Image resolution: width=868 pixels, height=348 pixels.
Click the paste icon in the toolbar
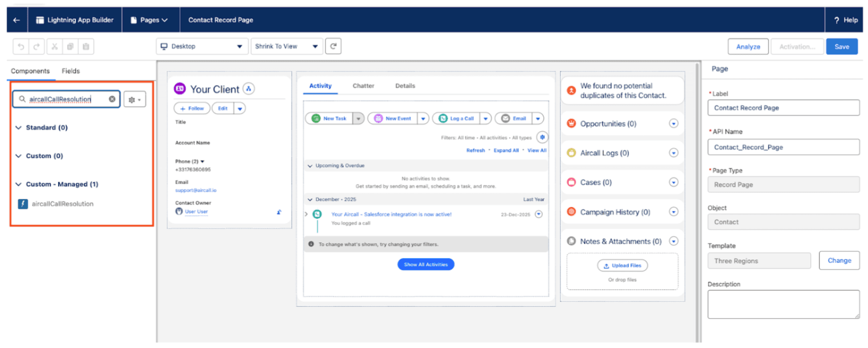click(86, 47)
